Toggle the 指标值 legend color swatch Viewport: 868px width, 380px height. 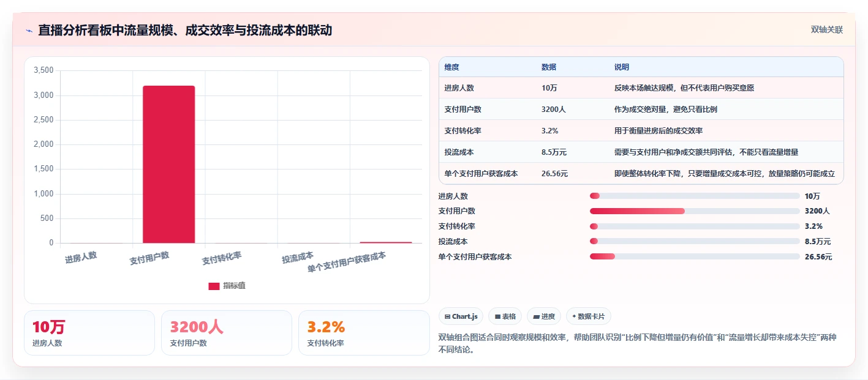click(x=214, y=286)
